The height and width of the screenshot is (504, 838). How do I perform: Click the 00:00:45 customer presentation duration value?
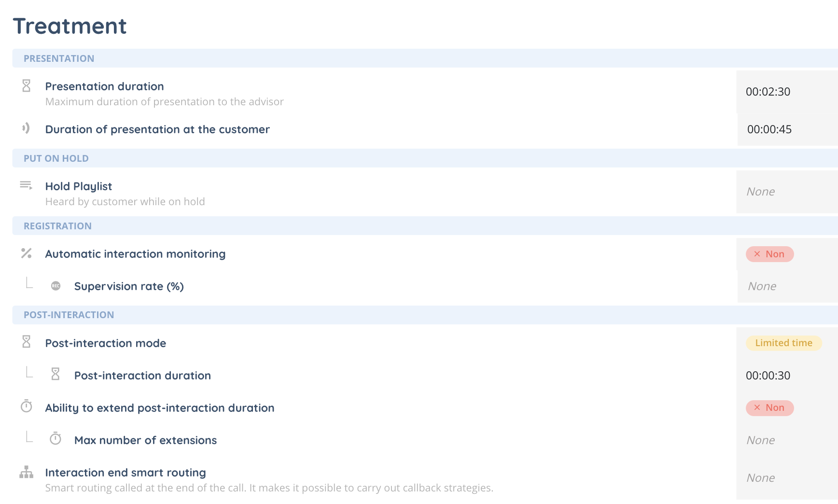tap(769, 129)
